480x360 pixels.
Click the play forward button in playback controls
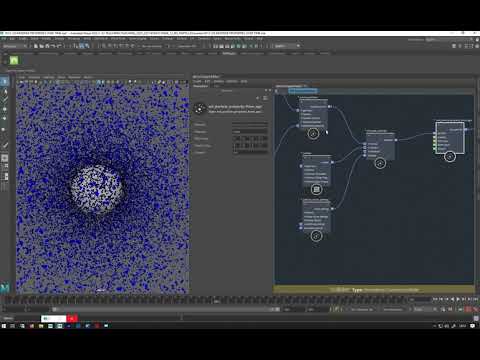tap(458, 299)
